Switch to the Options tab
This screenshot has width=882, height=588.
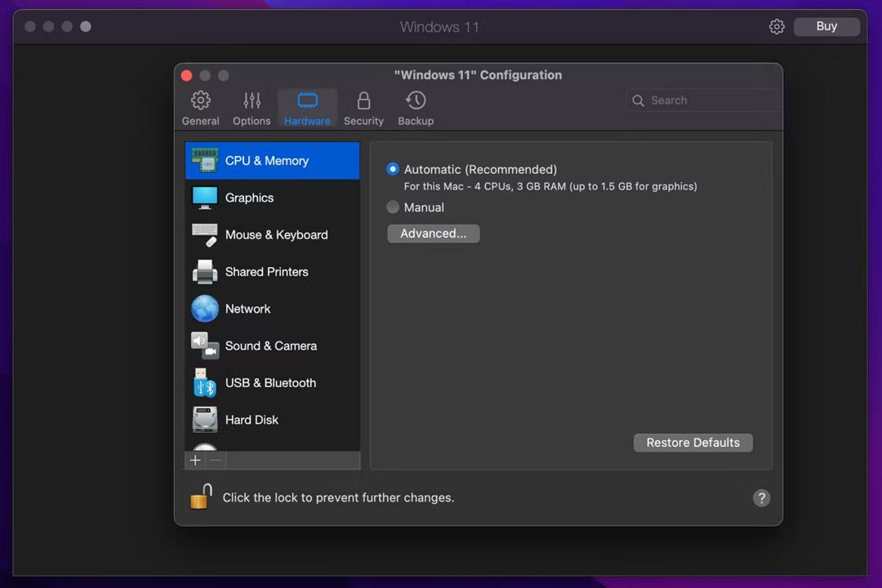pos(252,109)
